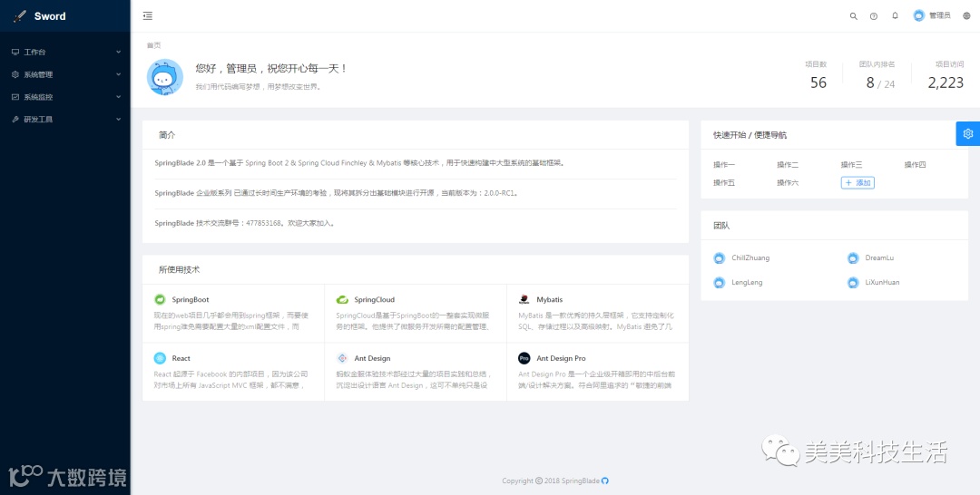This screenshot has height=495, width=980.
Task: Open language globe icon
Action: point(966,16)
